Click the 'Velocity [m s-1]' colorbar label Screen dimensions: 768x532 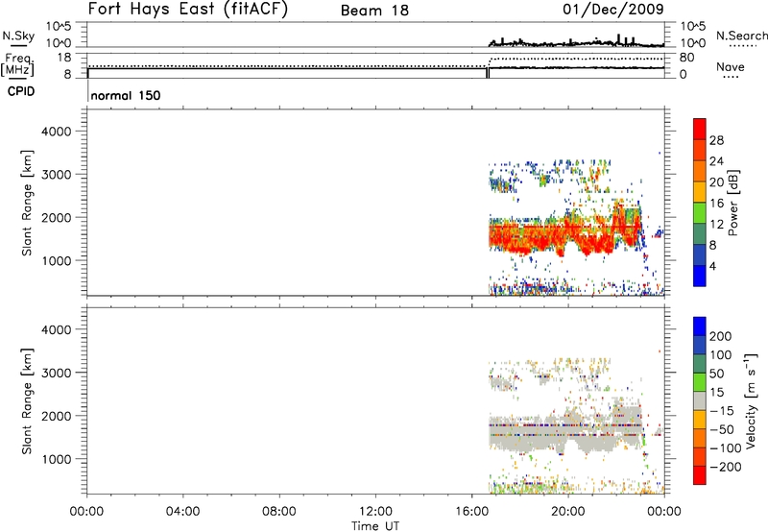[x=751, y=401]
